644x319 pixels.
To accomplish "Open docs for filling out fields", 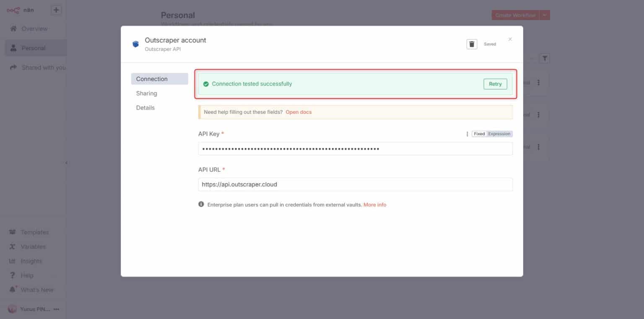I will point(299,112).
